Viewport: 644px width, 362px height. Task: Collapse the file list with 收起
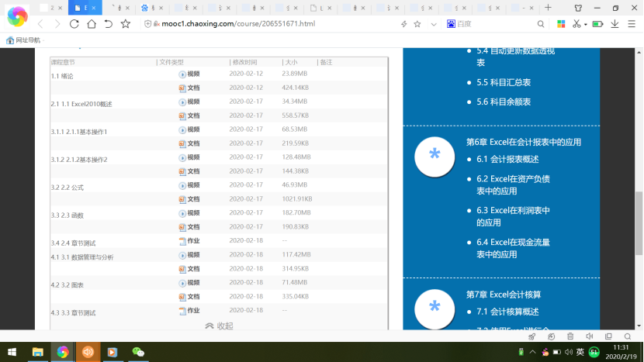click(x=219, y=326)
